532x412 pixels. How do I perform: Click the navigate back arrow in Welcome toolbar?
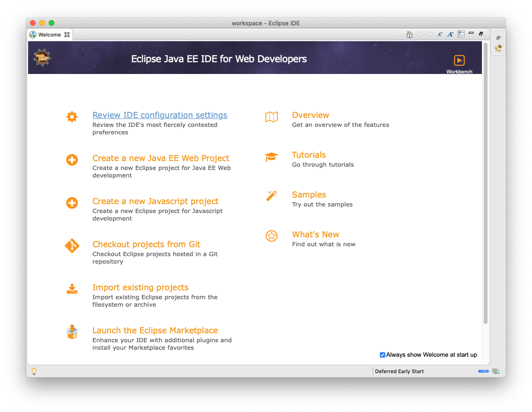click(x=420, y=34)
